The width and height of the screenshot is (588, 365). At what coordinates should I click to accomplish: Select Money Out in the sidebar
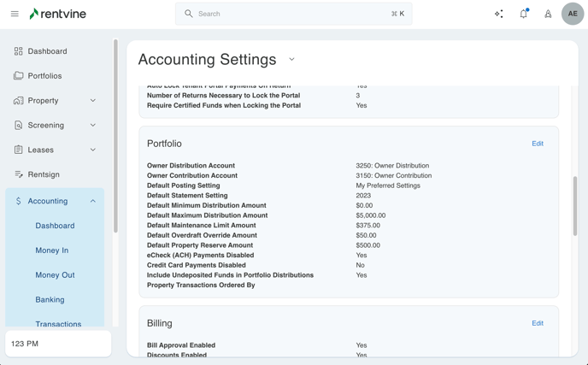click(55, 275)
